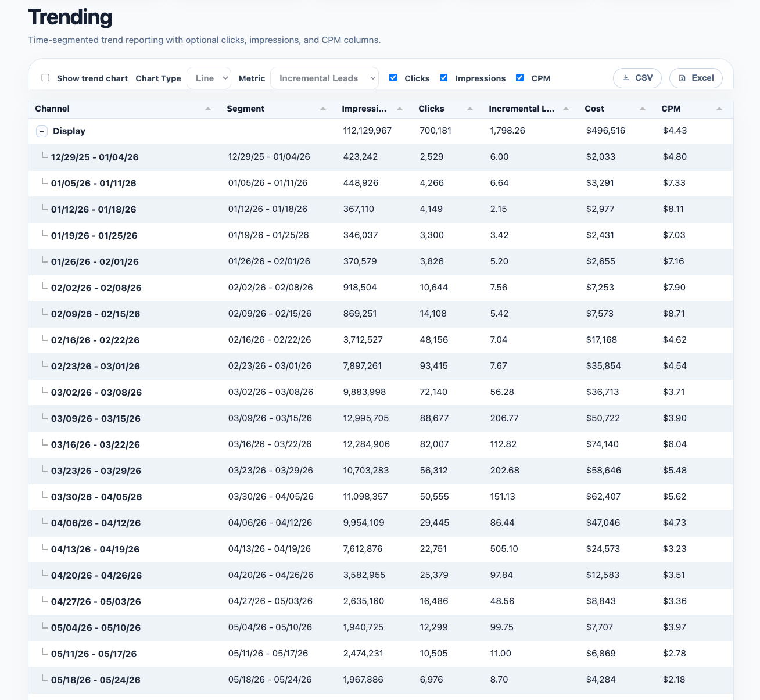760x700 pixels.
Task: Click the CPM value $2.78
Action: click(x=674, y=654)
